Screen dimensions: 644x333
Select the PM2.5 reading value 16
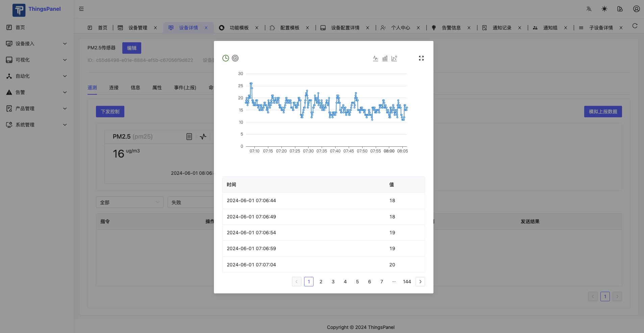[x=119, y=154]
